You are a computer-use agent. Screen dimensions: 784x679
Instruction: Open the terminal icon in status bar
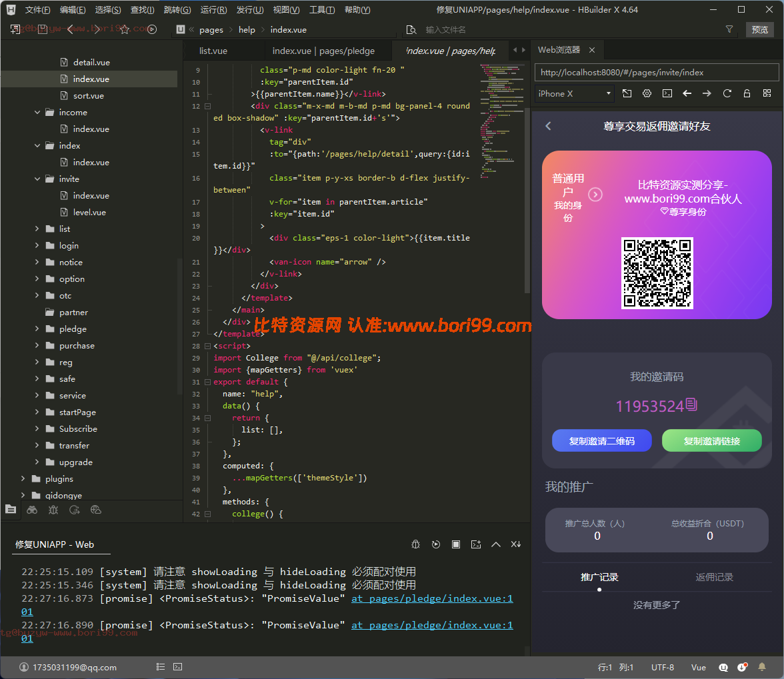(177, 667)
